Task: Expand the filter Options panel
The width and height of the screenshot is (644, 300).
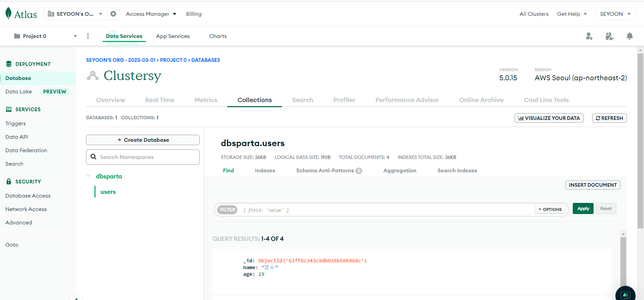Action: point(551,209)
